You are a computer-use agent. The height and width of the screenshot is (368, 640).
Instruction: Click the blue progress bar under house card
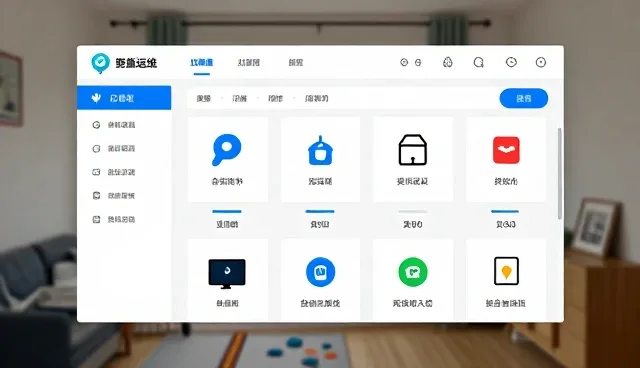click(320, 211)
